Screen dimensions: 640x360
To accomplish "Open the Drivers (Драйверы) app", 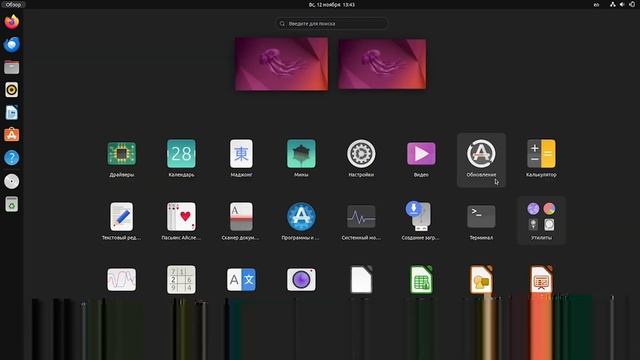I will (122, 154).
